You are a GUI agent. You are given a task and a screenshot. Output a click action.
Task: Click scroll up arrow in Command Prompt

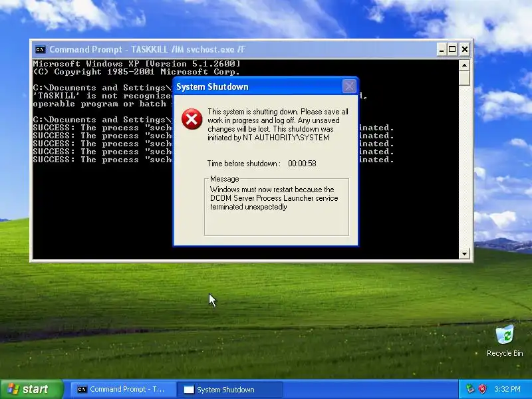(x=464, y=65)
